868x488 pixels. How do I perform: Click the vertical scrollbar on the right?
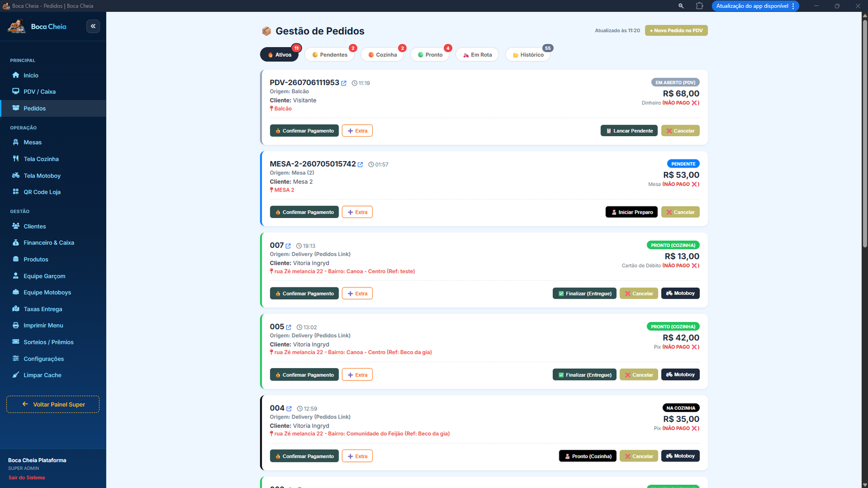(865, 130)
